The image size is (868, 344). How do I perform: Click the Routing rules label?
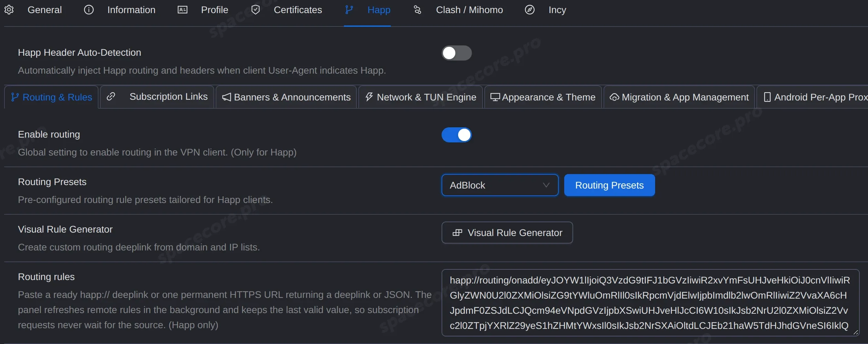click(46, 277)
